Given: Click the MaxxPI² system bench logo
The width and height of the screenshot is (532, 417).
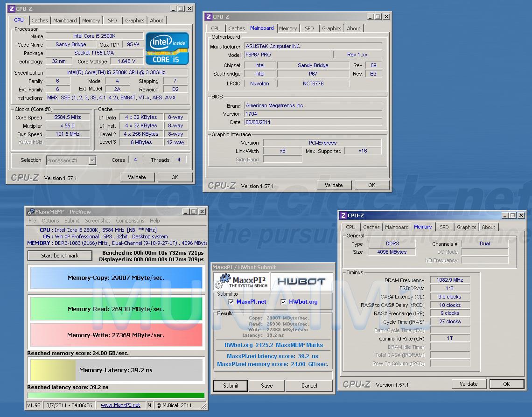Looking at the screenshot, I should [x=242, y=281].
